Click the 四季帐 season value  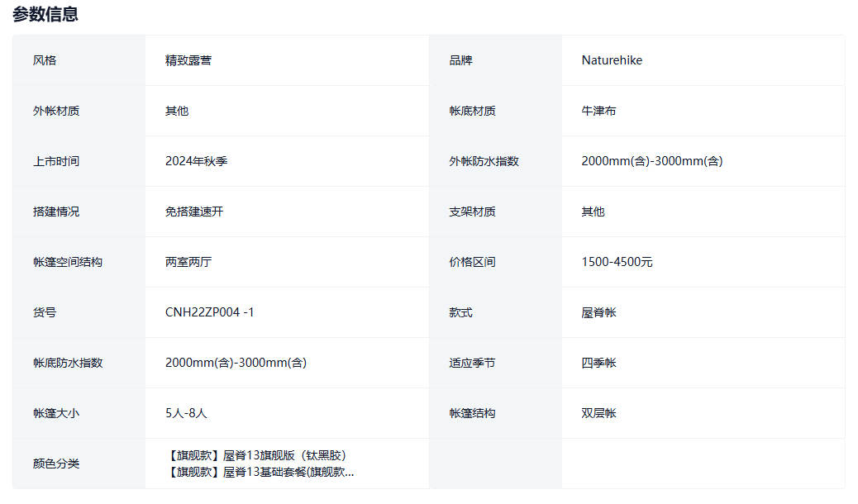click(x=598, y=363)
